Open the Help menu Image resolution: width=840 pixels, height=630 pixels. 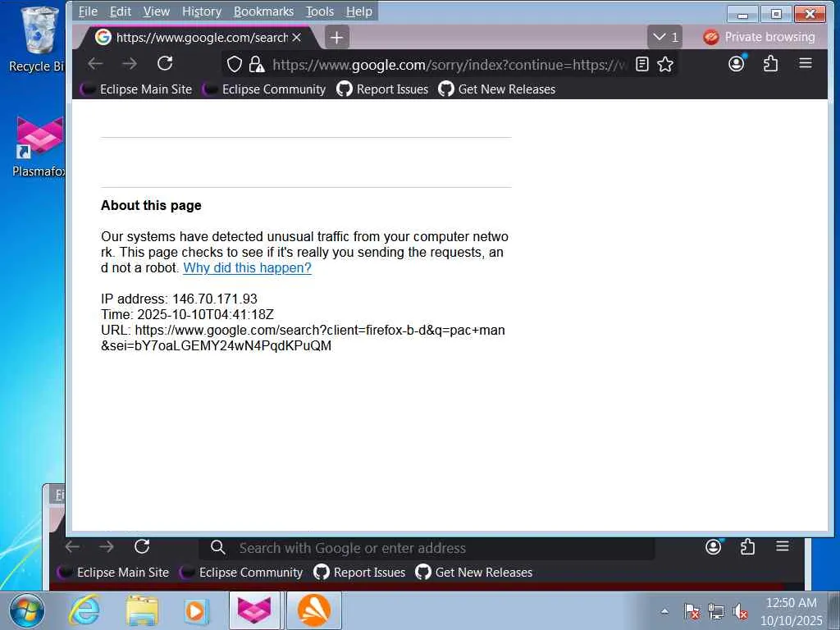359,11
